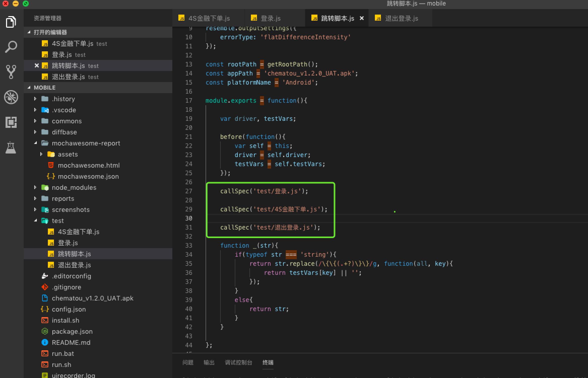Collapse the MOBILE project section
Screen dimensions: 588x378
point(98,88)
